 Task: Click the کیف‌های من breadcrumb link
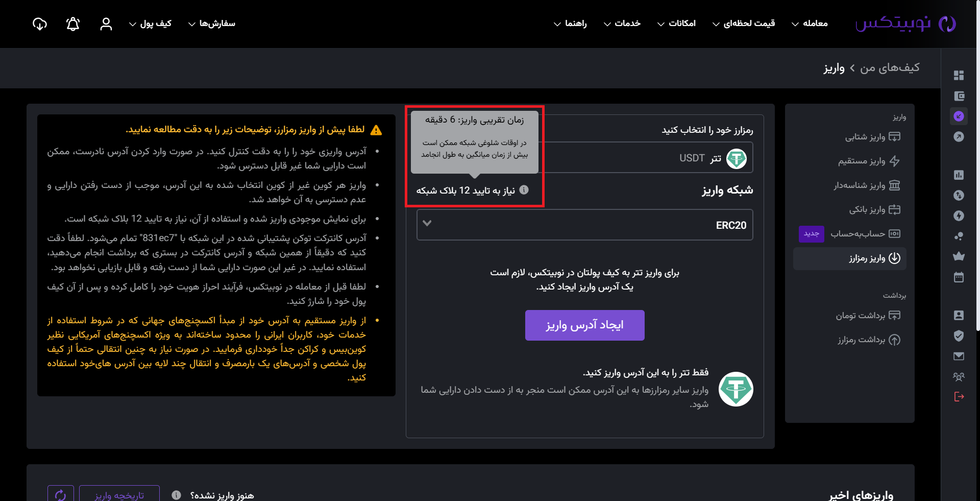[890, 67]
